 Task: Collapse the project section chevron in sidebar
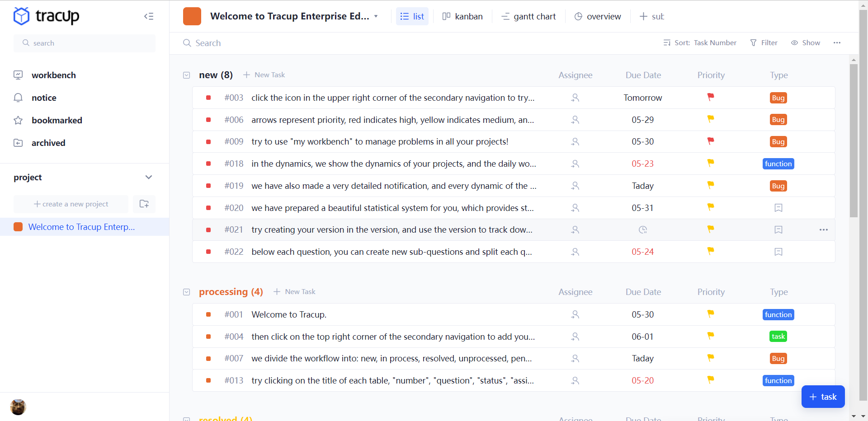point(149,177)
